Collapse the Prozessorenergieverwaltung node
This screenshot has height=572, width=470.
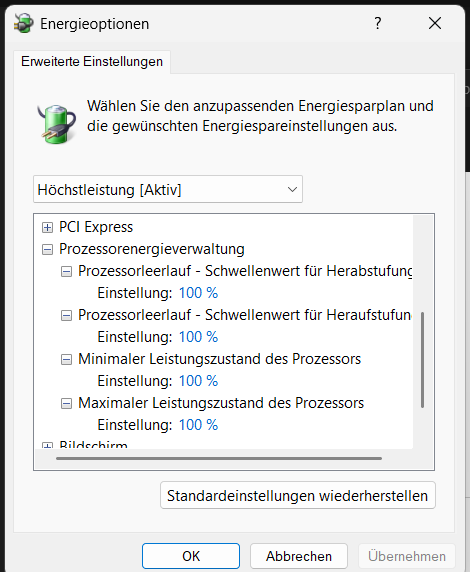click(47, 250)
